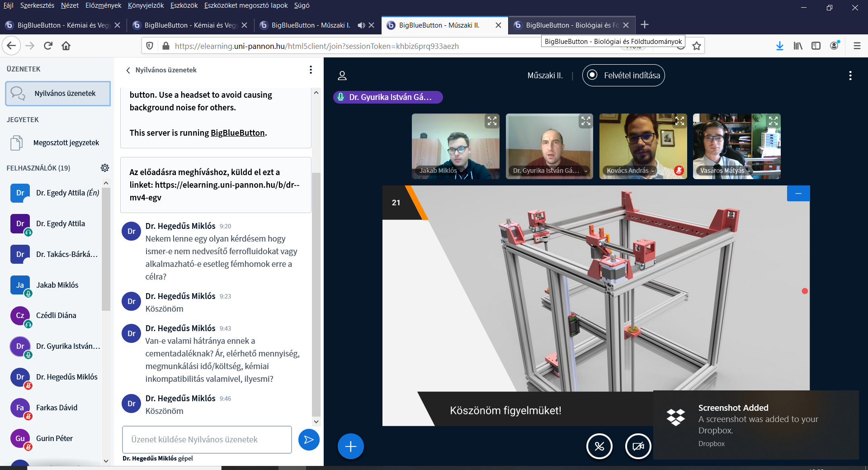Follow the BigBlueButton link in chat

pyautogui.click(x=237, y=133)
